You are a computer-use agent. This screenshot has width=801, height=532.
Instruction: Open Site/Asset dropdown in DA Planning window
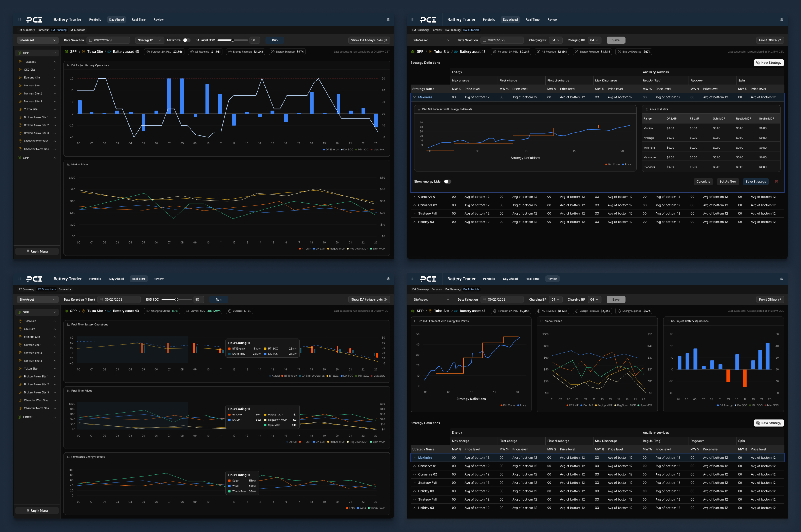click(x=37, y=40)
